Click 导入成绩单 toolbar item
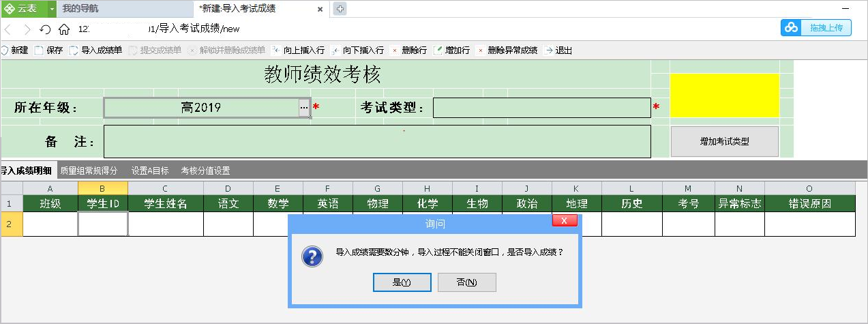Screen dimensions: 868x324 click(96, 50)
